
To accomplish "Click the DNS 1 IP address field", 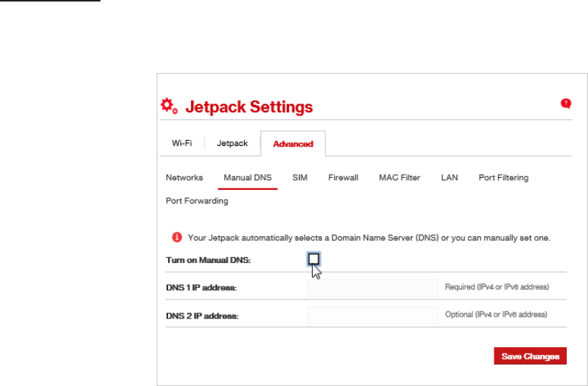I will click(x=373, y=288).
